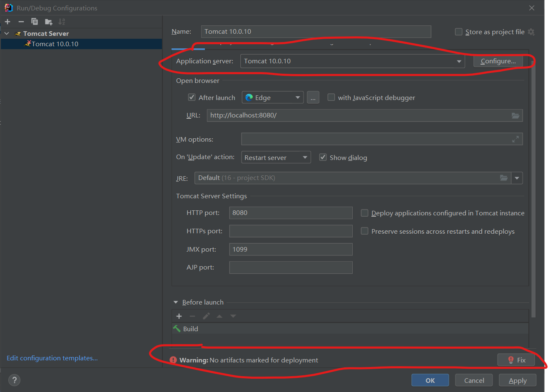548x392 pixels.
Task: Click the AJP port field
Action: tap(291, 267)
